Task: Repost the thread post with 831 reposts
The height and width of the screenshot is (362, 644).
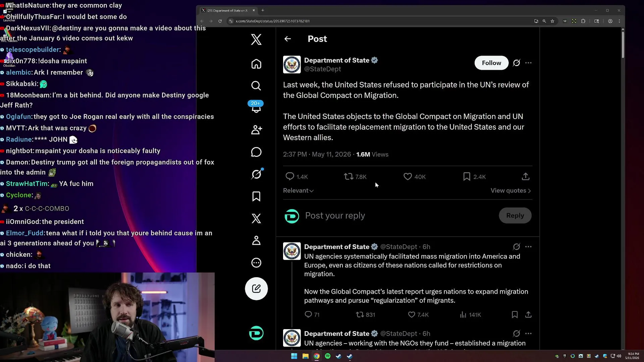Action: pos(365,315)
